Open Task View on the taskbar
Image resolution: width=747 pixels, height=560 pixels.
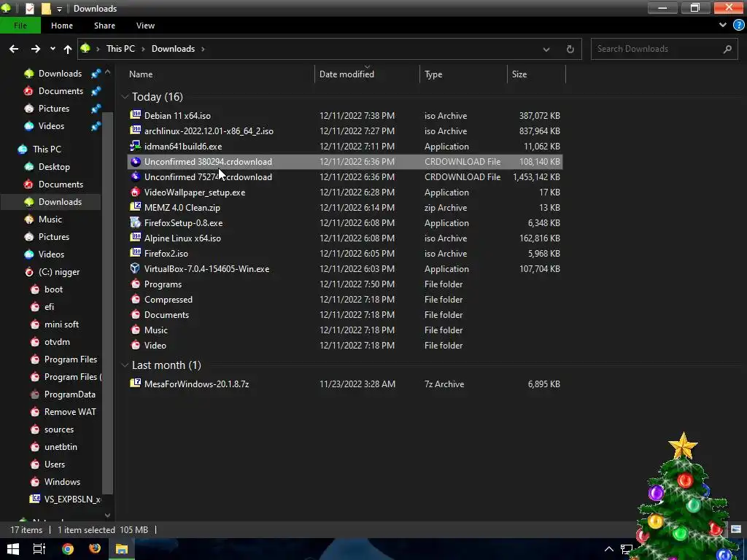(x=39, y=549)
